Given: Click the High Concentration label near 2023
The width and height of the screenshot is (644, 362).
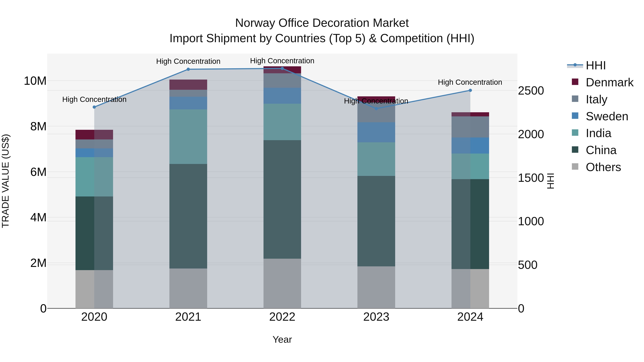Looking at the screenshot, I should 376,101.
